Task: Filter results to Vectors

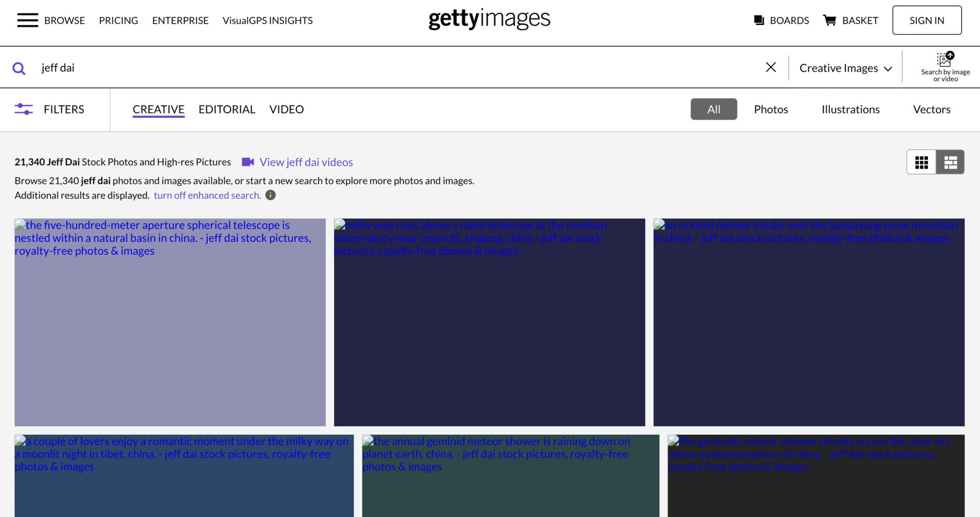Action: (932, 109)
